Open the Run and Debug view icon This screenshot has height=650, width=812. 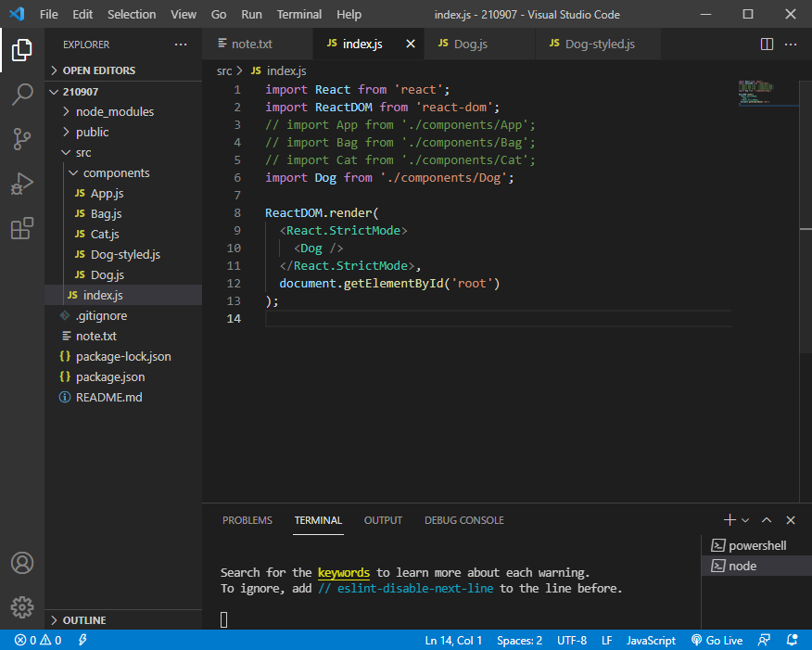coord(21,184)
